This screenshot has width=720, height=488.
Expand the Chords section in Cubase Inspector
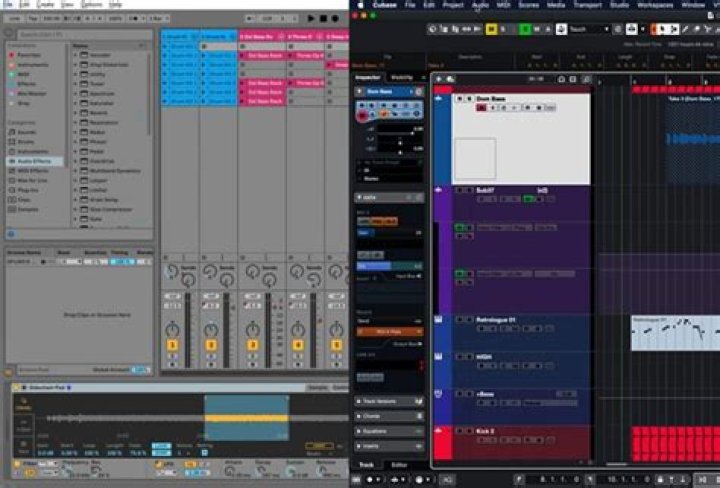click(x=389, y=416)
